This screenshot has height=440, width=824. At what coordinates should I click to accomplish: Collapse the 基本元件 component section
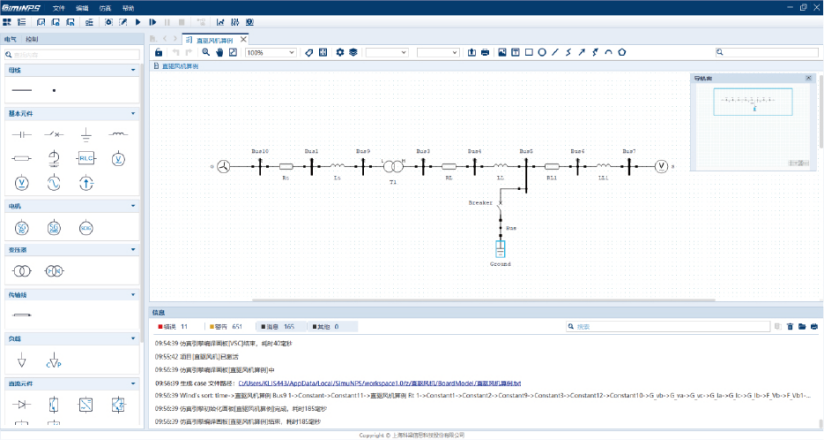pos(133,113)
